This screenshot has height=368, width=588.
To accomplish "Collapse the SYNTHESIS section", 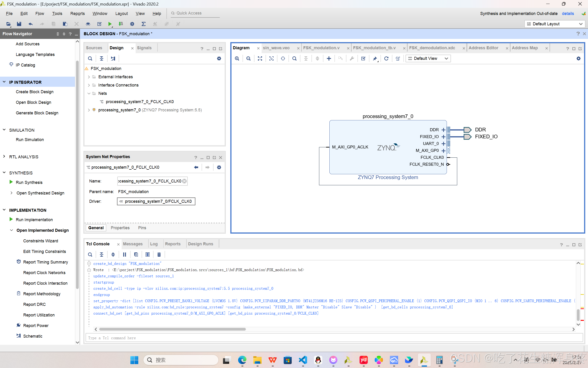I will point(4,173).
